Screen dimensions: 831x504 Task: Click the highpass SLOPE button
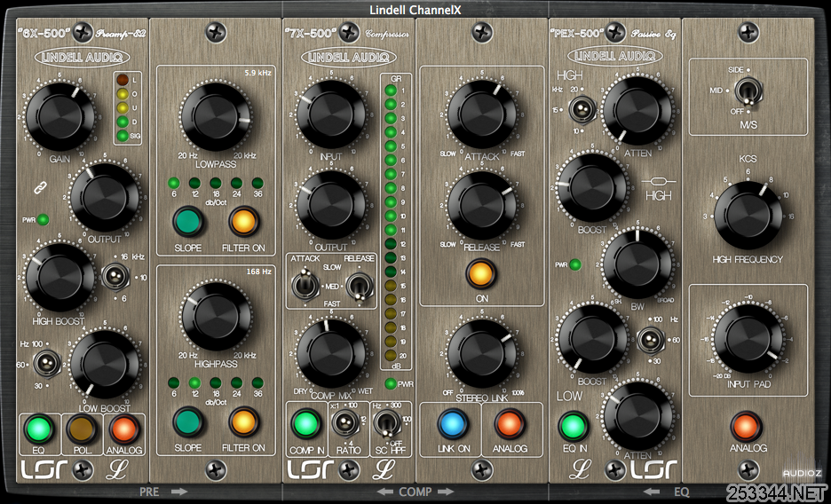[188, 421]
